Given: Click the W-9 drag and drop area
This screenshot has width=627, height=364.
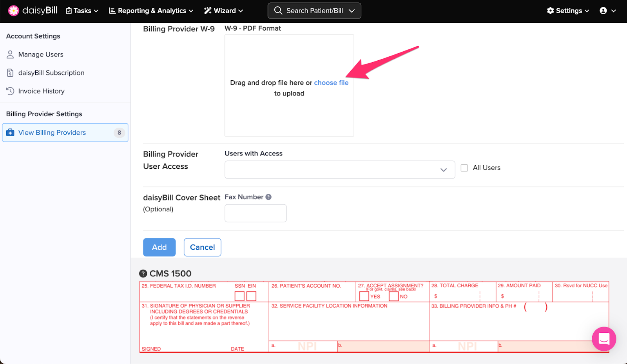Looking at the screenshot, I should [x=289, y=85].
